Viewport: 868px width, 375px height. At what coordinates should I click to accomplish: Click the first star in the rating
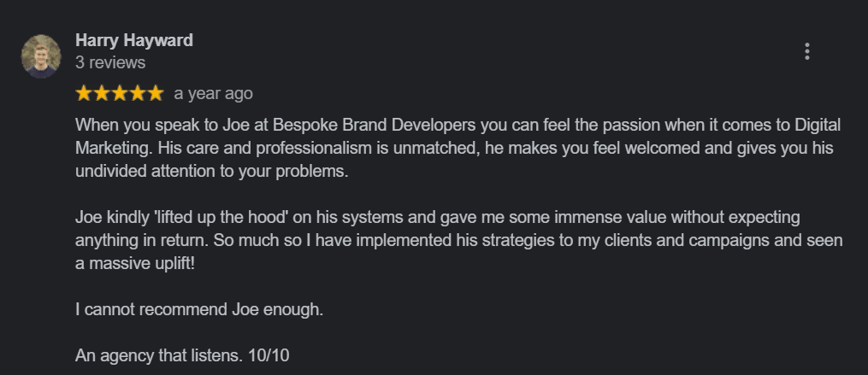(x=85, y=92)
